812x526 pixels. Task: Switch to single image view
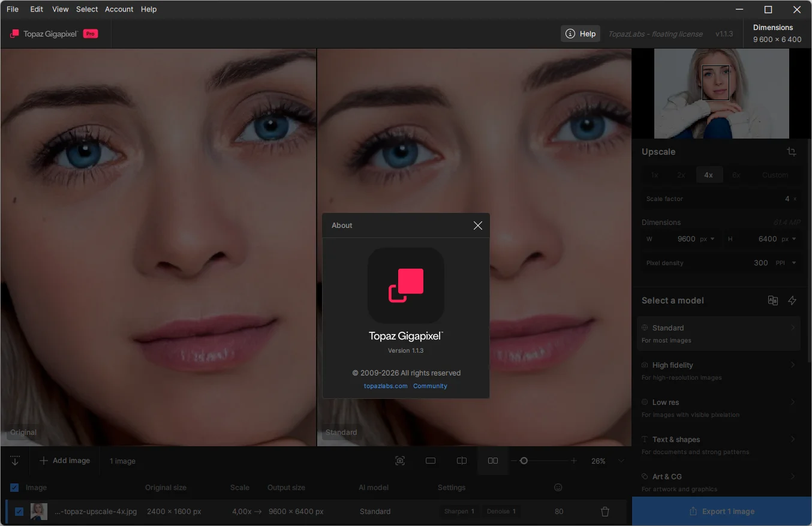pos(431,461)
